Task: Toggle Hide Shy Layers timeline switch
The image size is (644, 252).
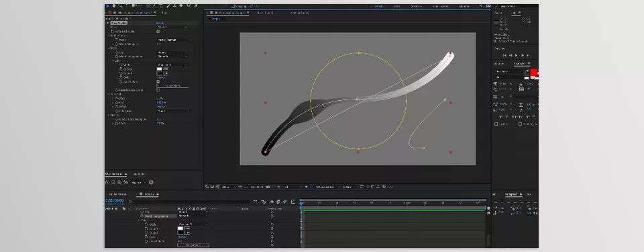Action: 272,202
